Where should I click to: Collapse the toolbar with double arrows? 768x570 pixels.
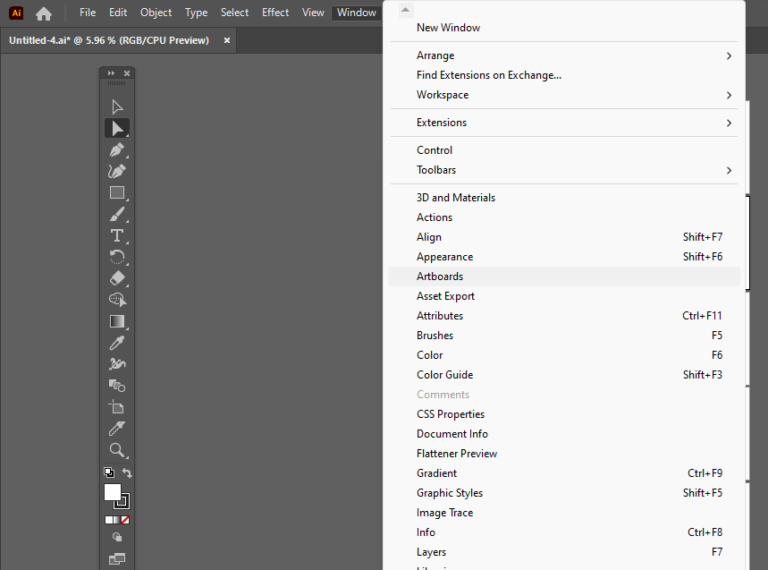(x=111, y=73)
